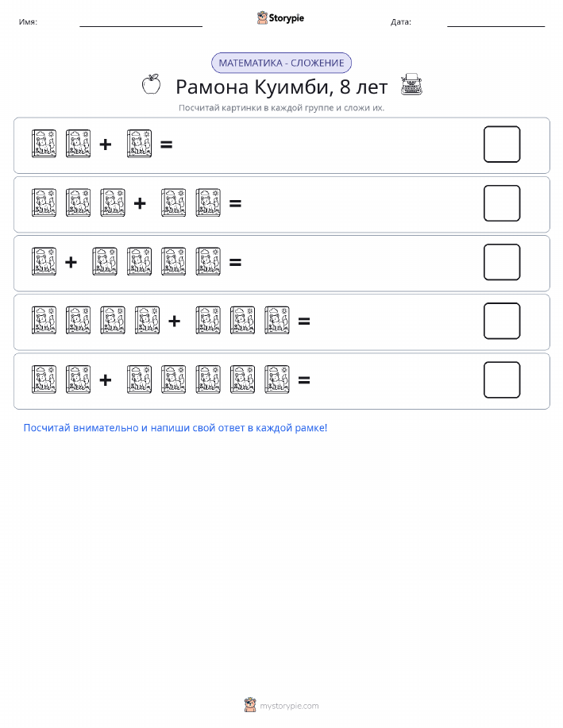The image size is (563, 728).
Task: Click the bear mascot icon in footer
Action: click(x=250, y=705)
